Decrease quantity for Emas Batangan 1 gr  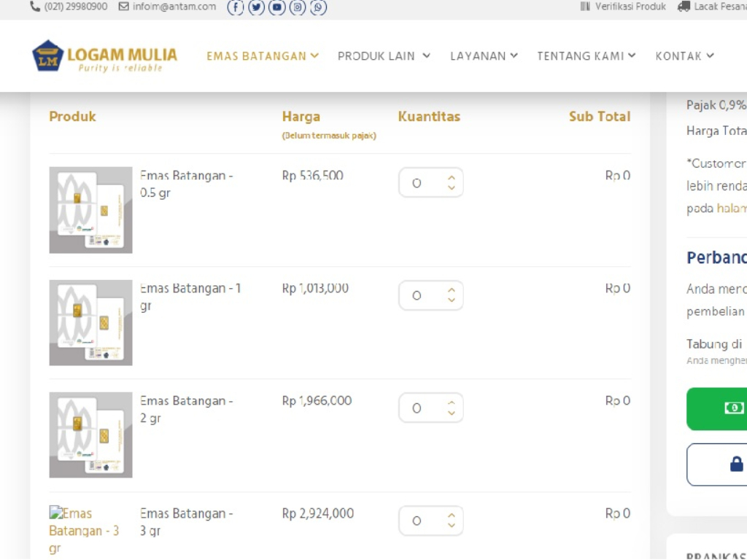tap(451, 300)
